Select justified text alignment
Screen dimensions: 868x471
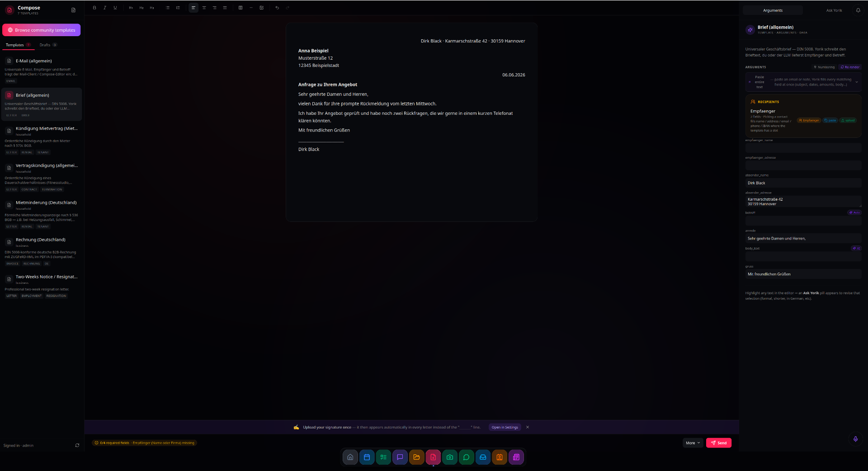(225, 8)
